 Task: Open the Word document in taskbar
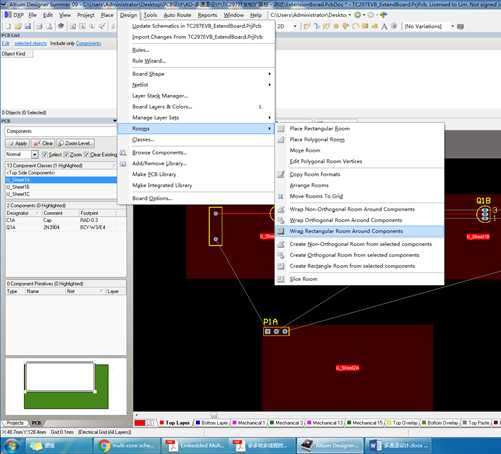pos(397,446)
